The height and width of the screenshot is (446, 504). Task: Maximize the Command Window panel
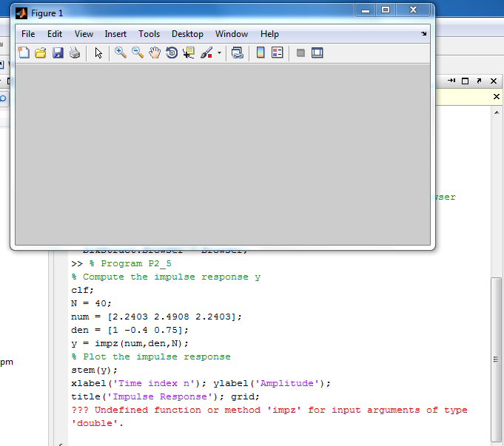(x=466, y=81)
